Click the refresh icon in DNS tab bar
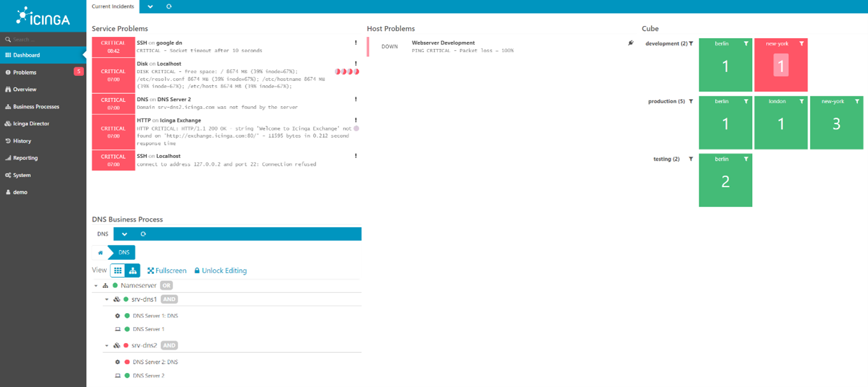 click(x=143, y=234)
